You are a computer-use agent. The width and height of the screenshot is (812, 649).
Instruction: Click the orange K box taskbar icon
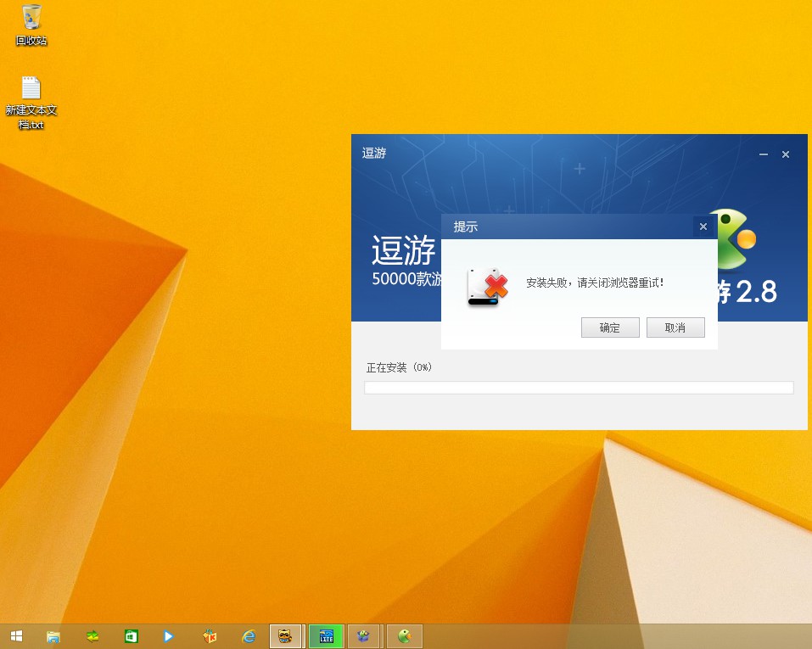(210, 636)
